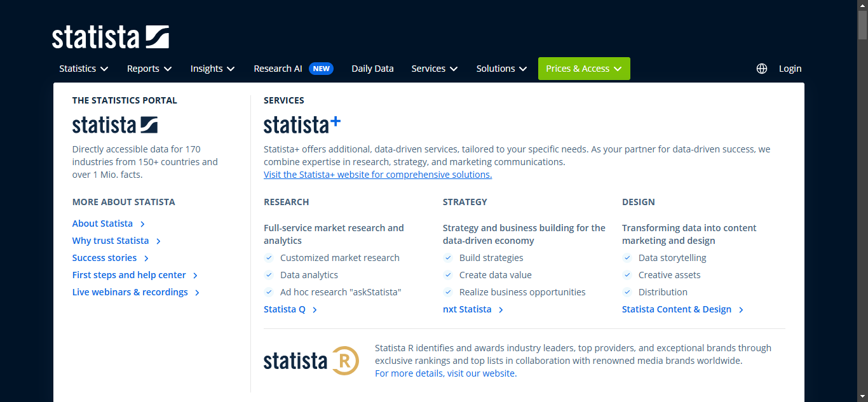Open the Statista Q link
868x402 pixels.
290,309
